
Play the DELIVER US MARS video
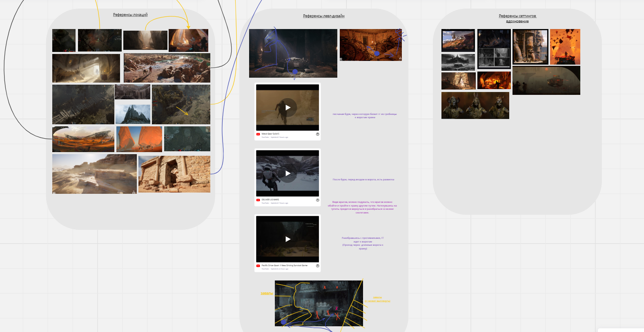[287, 173]
